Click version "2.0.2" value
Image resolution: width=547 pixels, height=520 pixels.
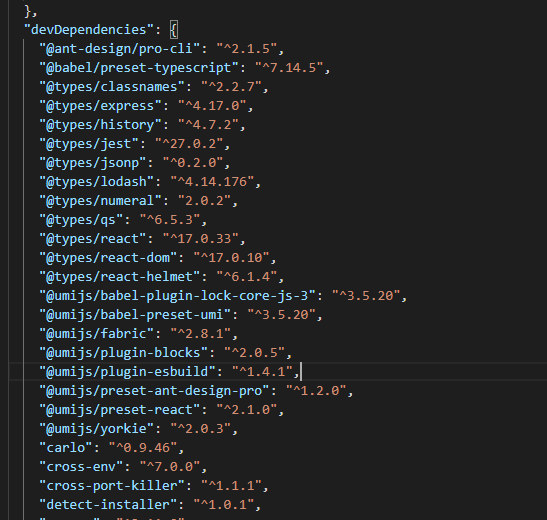[x=204, y=201]
